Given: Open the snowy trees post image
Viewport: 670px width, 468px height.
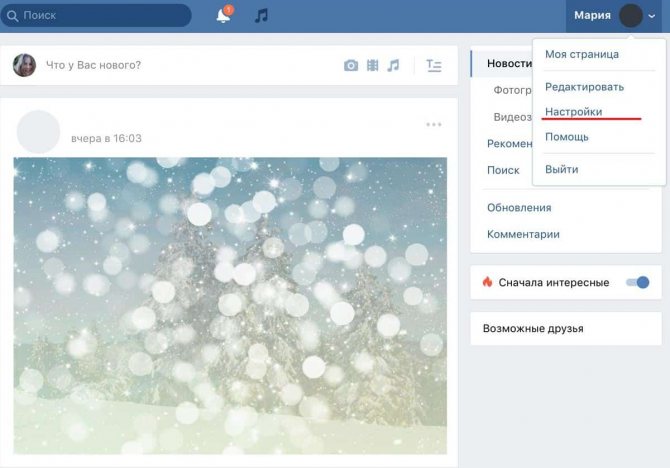Looking at the screenshot, I should point(230,306).
